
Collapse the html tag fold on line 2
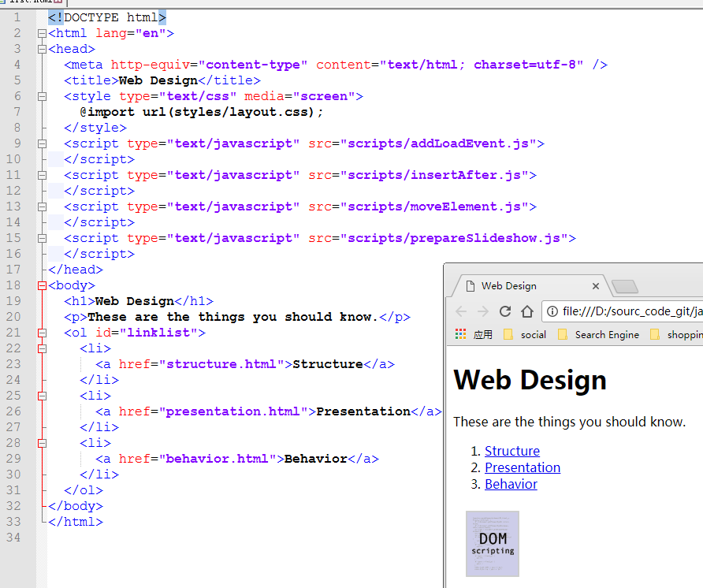pyautogui.click(x=42, y=33)
